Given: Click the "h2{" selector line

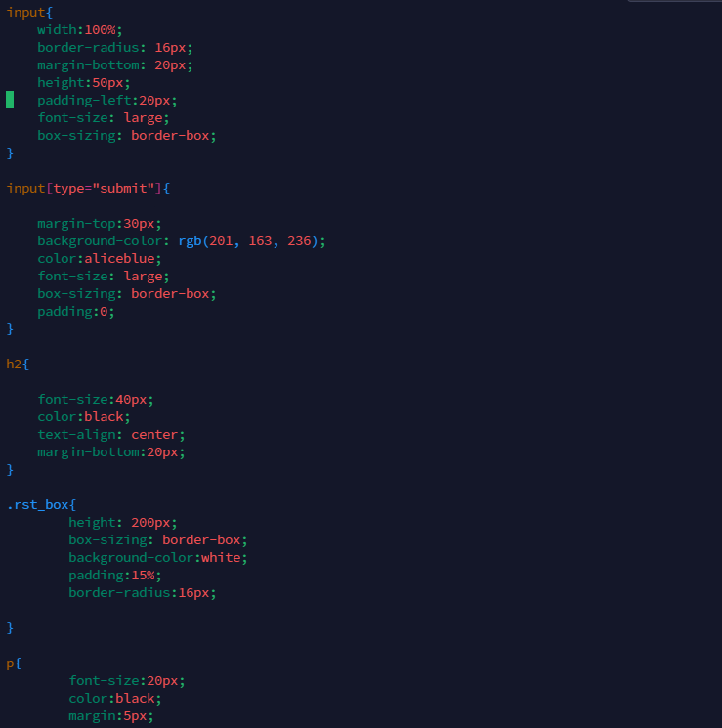Looking at the screenshot, I should [18, 364].
